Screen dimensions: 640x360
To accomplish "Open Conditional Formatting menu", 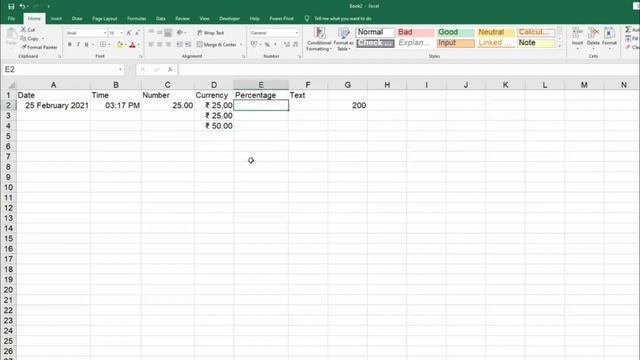I will tap(319, 39).
